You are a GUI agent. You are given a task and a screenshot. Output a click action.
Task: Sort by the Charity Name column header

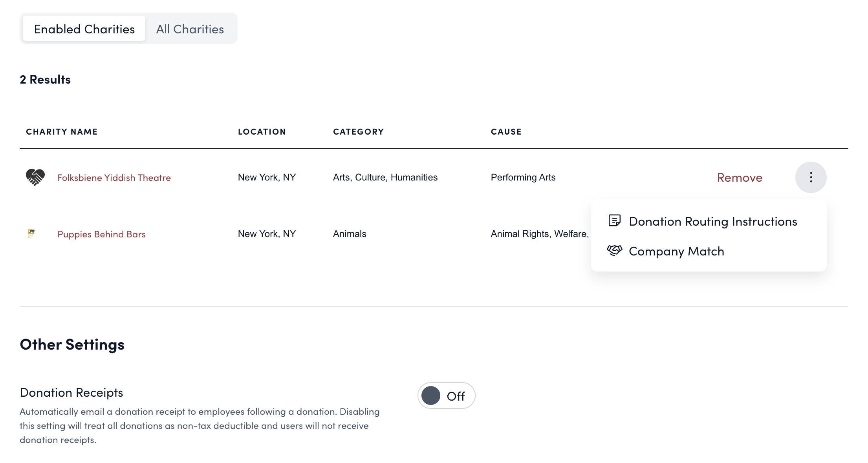tap(62, 132)
